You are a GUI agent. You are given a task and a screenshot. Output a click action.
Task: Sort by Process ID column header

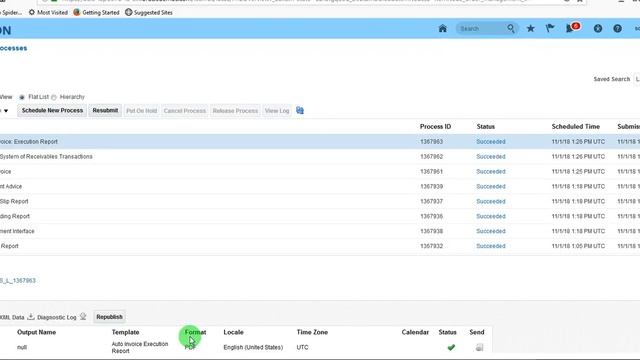[435, 127]
